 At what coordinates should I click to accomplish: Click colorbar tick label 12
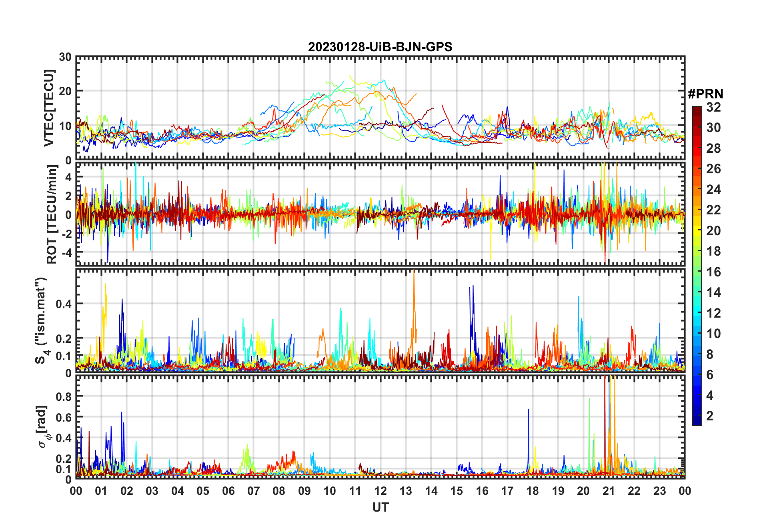pyautogui.click(x=713, y=313)
